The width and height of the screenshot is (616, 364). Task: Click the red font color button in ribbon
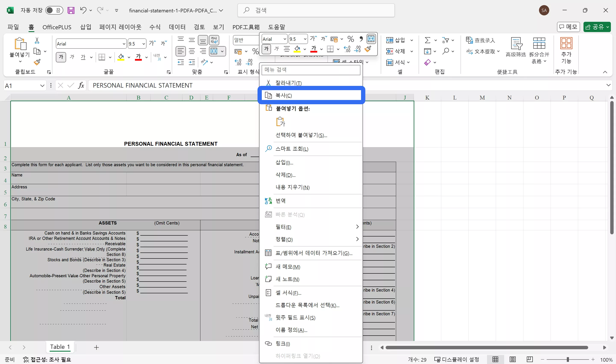tap(138, 57)
